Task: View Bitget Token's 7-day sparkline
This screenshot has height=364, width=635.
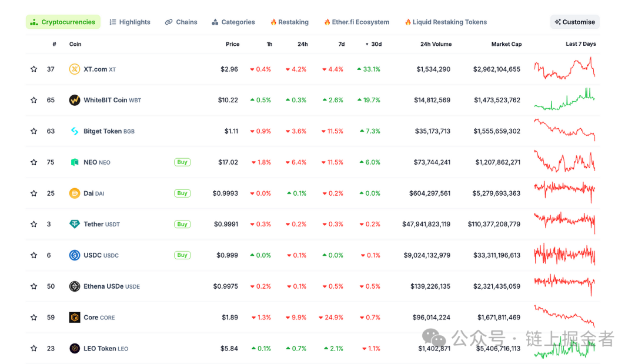Action: click(x=564, y=130)
